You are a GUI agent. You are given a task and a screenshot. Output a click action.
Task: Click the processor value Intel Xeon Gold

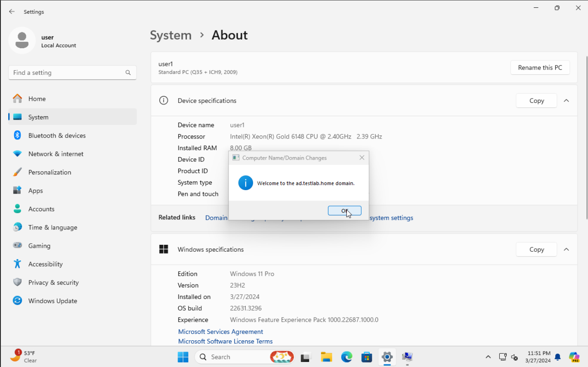click(306, 136)
